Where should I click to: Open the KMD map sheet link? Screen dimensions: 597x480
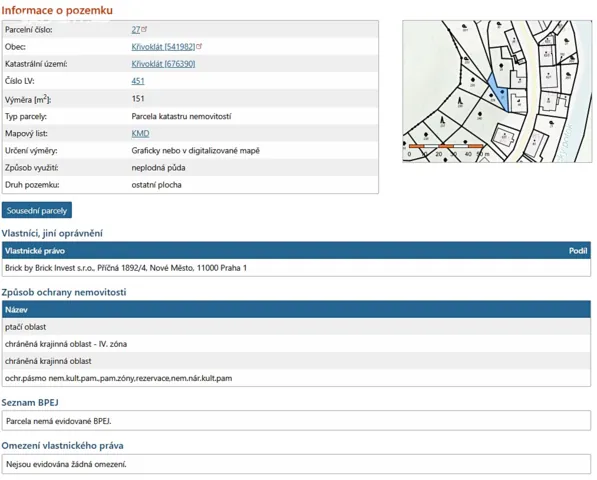(x=140, y=134)
